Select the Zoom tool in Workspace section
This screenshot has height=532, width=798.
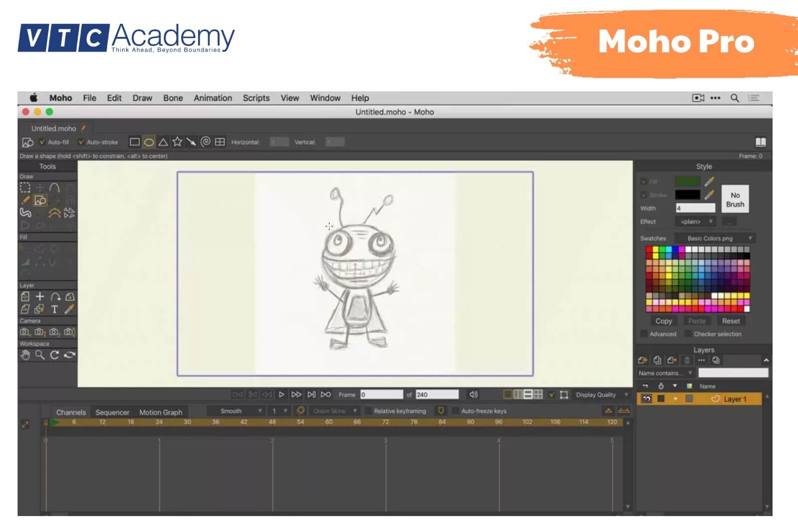(x=39, y=355)
